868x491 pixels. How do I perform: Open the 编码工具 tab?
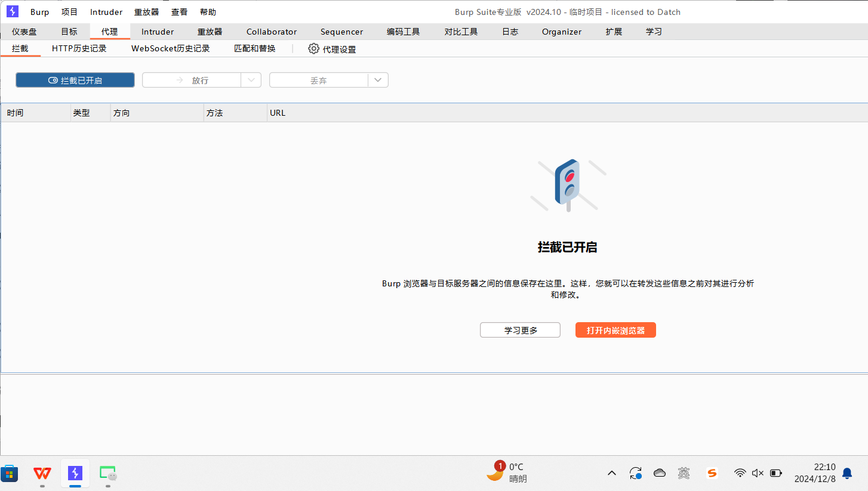click(x=404, y=32)
